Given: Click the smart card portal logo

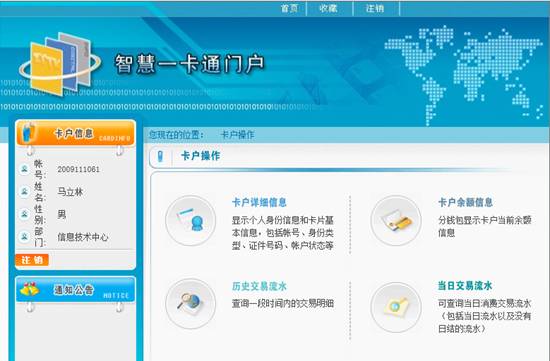Looking at the screenshot, I should [x=60, y=64].
